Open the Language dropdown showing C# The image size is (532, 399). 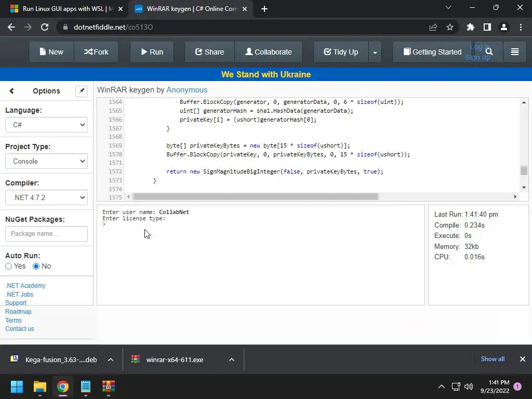[46, 125]
